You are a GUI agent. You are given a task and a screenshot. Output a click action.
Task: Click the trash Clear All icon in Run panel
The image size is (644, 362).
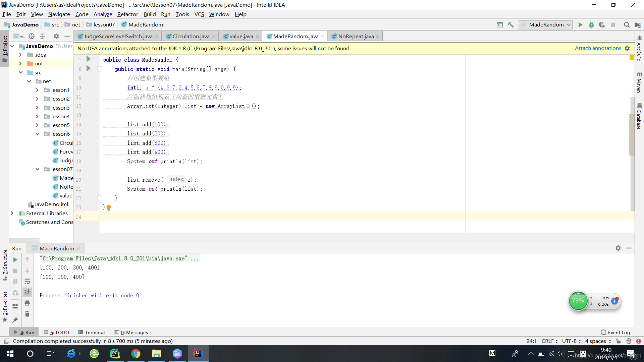tap(27, 314)
